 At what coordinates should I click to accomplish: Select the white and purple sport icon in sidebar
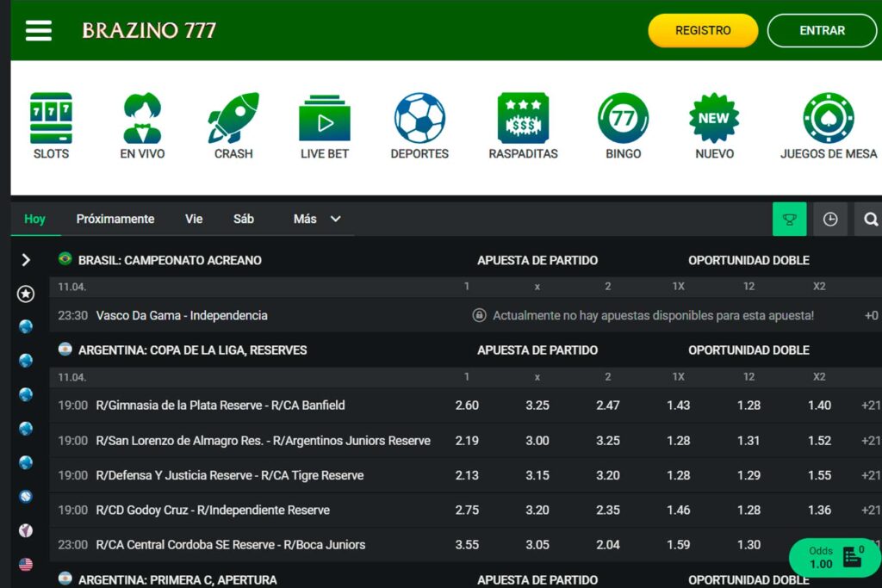(x=25, y=530)
